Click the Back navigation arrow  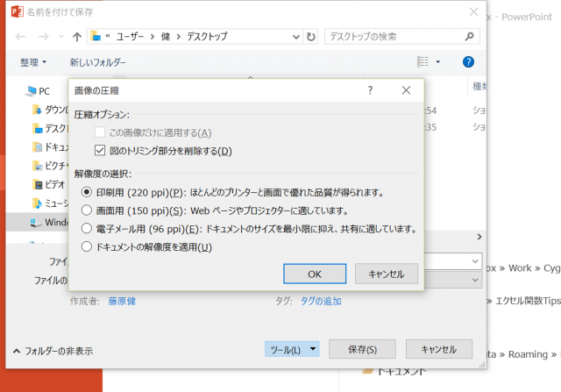tap(20, 37)
